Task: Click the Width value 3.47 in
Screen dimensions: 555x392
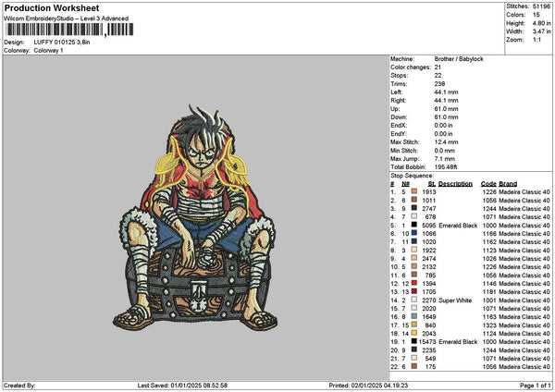Action: point(541,31)
